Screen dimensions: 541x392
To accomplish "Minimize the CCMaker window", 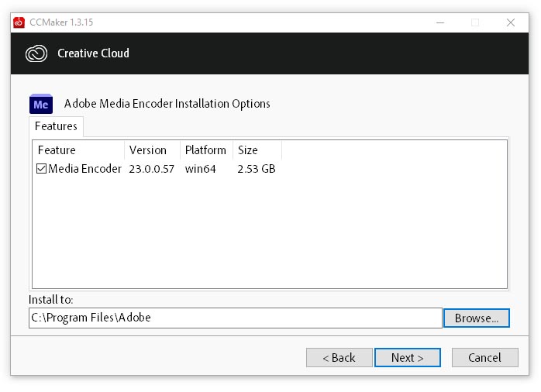I will pyautogui.click(x=440, y=22).
